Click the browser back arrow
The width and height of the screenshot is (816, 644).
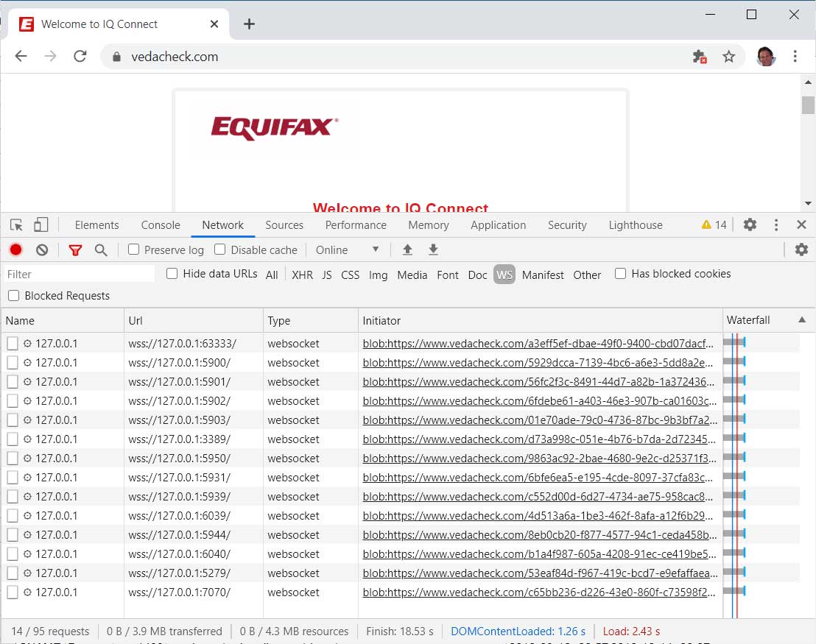coord(21,56)
